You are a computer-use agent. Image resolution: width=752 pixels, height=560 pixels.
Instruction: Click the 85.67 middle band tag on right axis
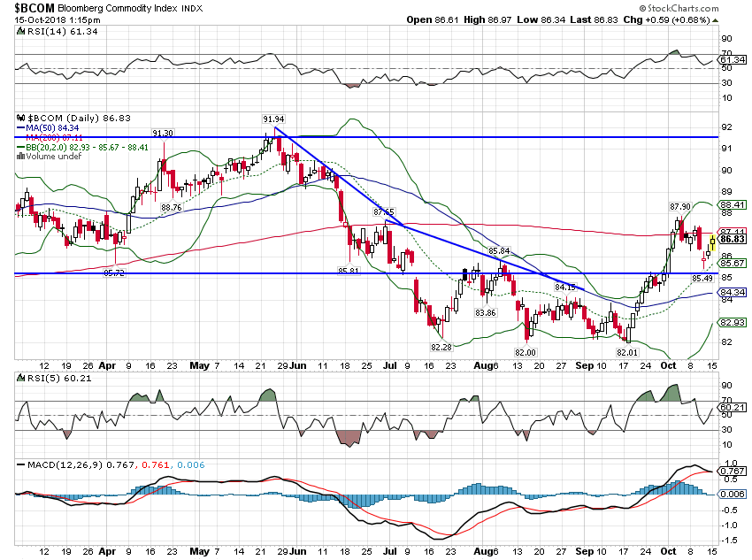point(733,264)
